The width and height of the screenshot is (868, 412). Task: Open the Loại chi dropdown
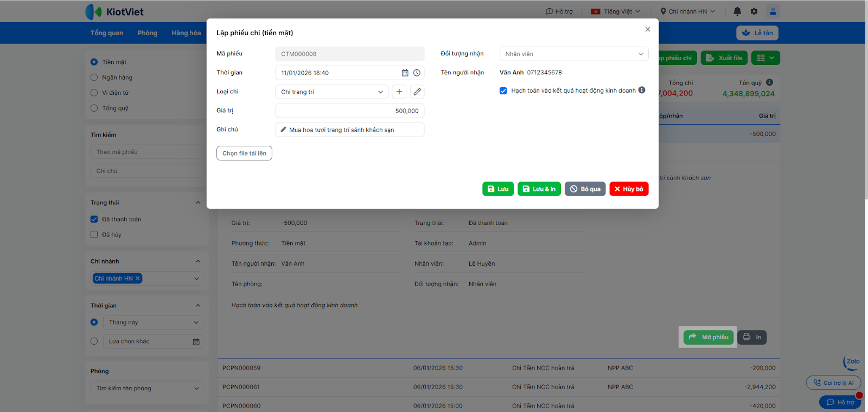pos(331,92)
